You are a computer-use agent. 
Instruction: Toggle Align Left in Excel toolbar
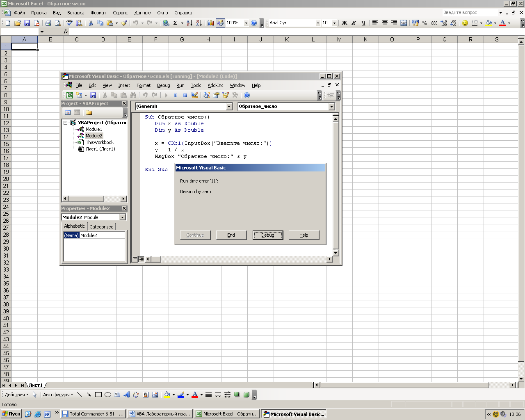pyautogui.click(x=375, y=23)
